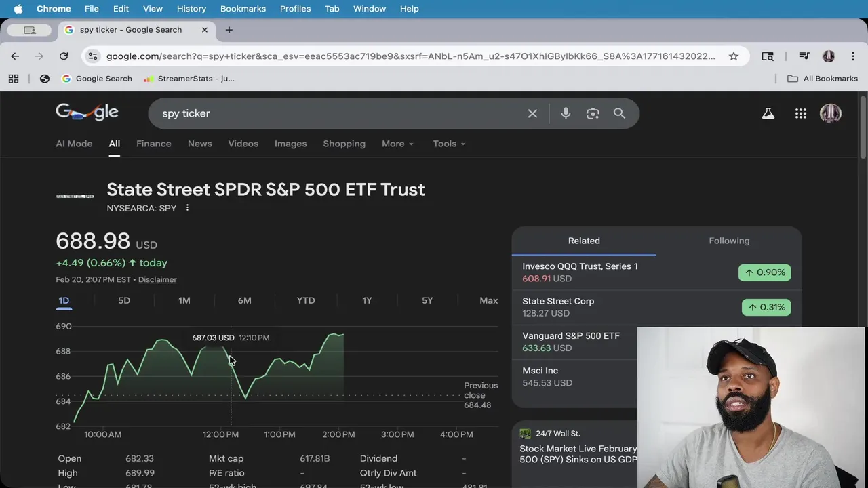Open Chrome three-dot menu
Viewport: 868px width, 488px height.
pos(853,56)
